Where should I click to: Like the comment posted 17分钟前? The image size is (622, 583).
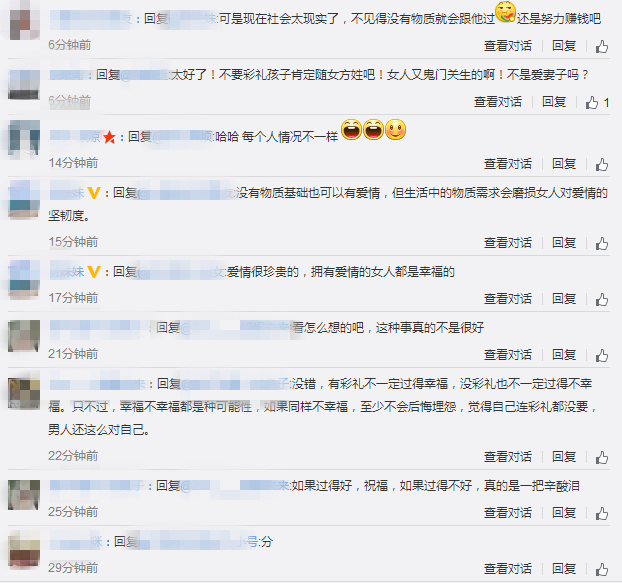(x=602, y=299)
